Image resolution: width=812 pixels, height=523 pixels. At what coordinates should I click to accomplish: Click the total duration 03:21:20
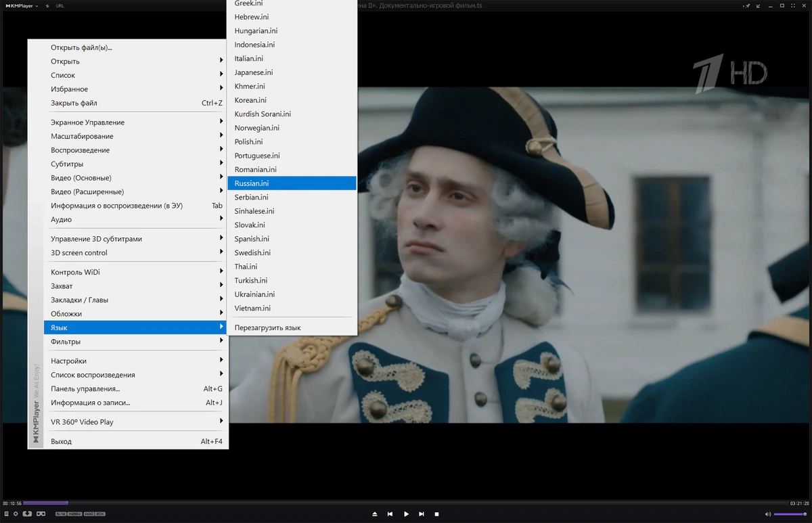800,503
